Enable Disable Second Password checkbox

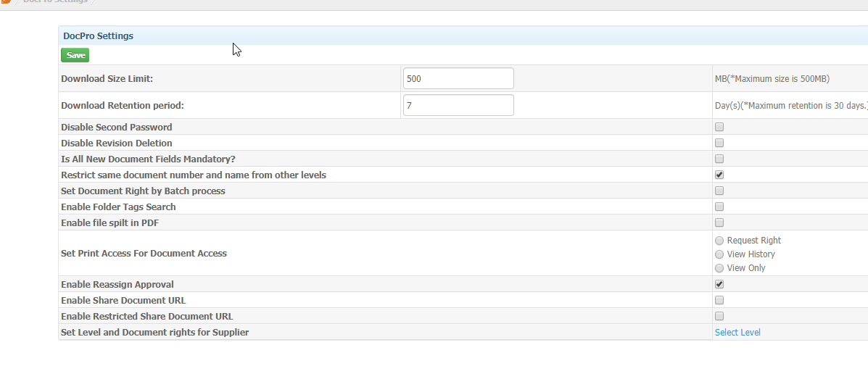coord(719,127)
